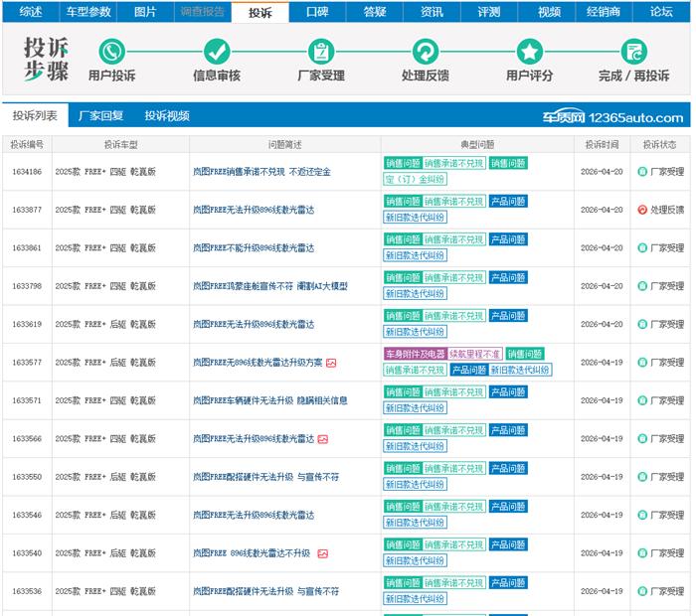696x616 pixels.
Task: Click the 车质网 12365auto.com logo
Action: pyautogui.click(x=612, y=117)
